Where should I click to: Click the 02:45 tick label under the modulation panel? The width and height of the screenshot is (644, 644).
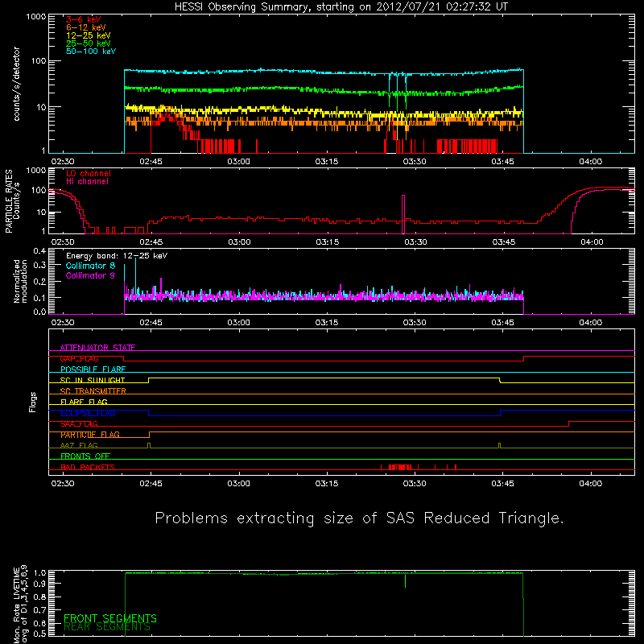click(151, 323)
